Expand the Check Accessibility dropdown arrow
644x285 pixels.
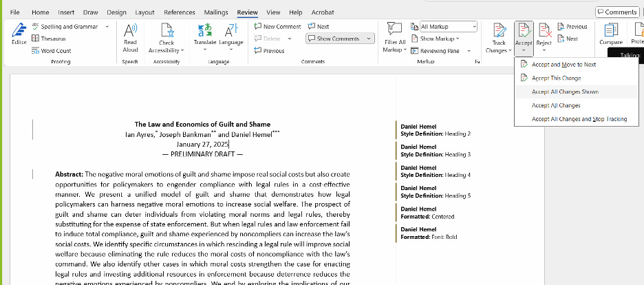(182, 50)
